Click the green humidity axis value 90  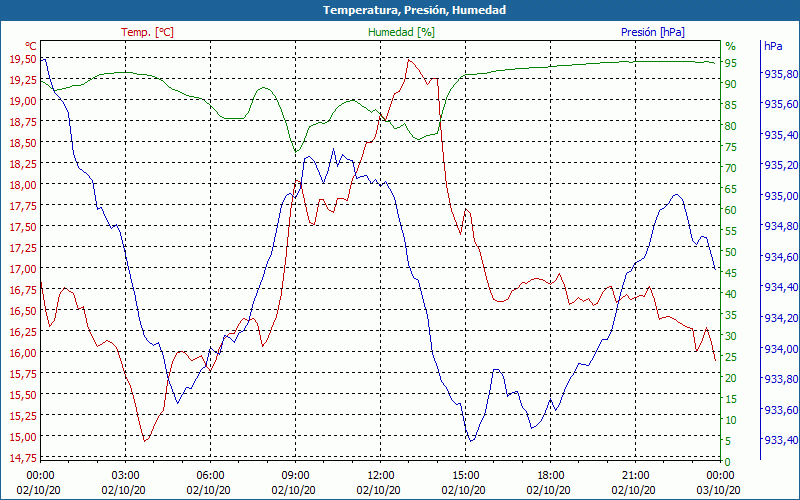click(x=731, y=84)
